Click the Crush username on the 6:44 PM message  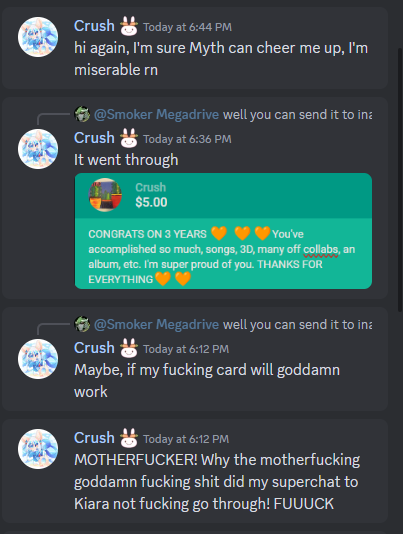(x=94, y=26)
